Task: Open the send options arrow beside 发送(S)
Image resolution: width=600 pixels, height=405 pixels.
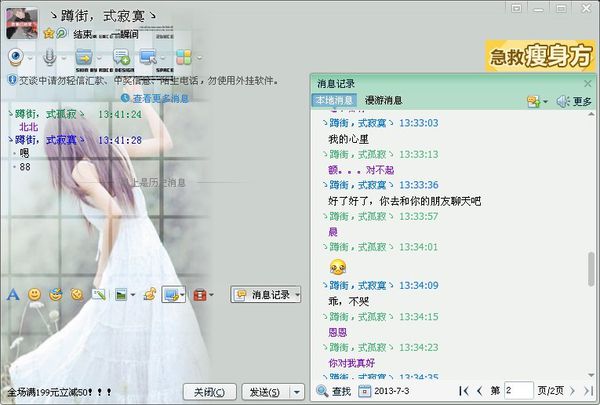Action: 297,392
